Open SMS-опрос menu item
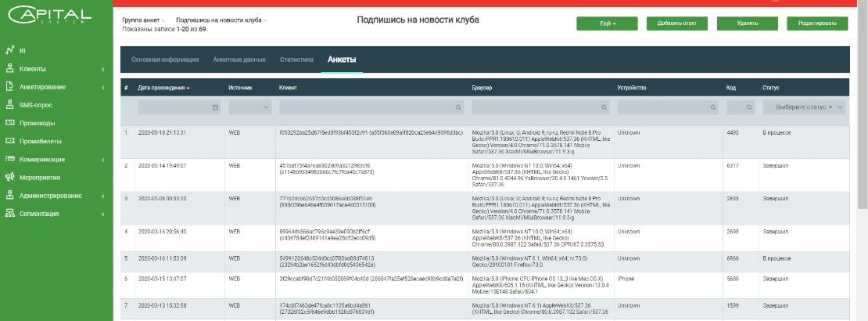The height and width of the screenshot is (321, 868). pyautogui.click(x=36, y=105)
